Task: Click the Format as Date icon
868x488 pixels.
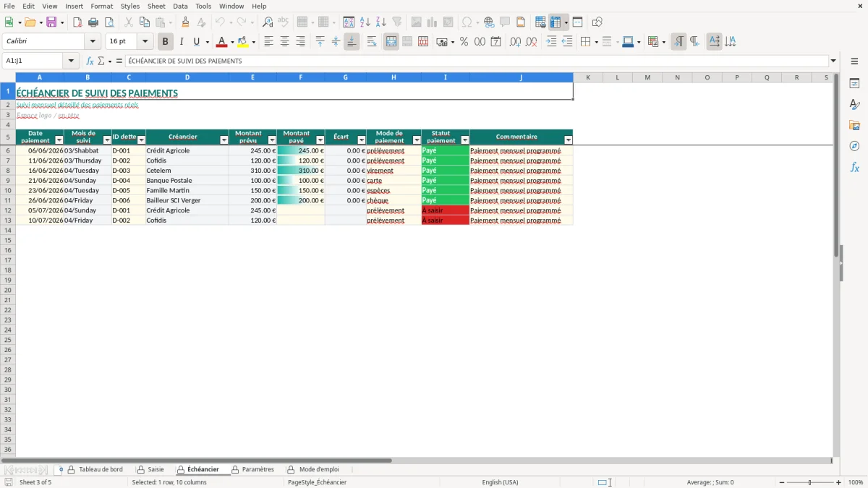Action: point(495,42)
